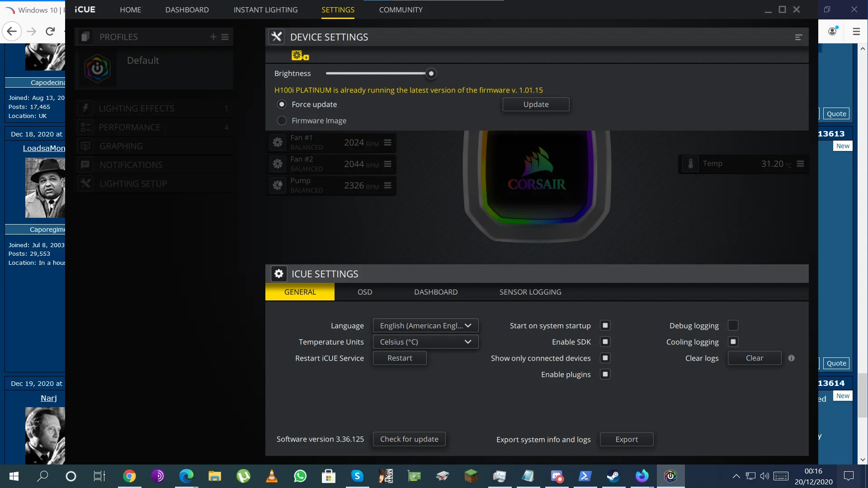Click the iCUE Settings gear icon
868x488 pixels.
(279, 274)
